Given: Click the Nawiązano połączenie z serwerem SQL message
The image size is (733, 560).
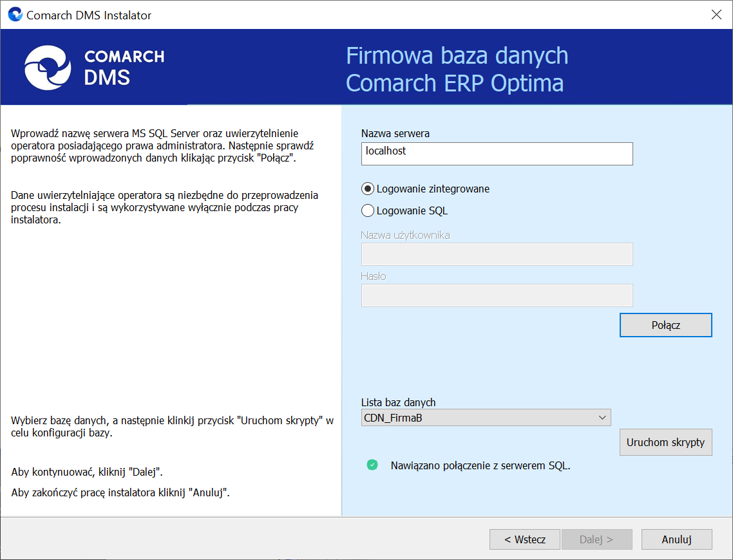Looking at the screenshot, I should pos(480,465).
